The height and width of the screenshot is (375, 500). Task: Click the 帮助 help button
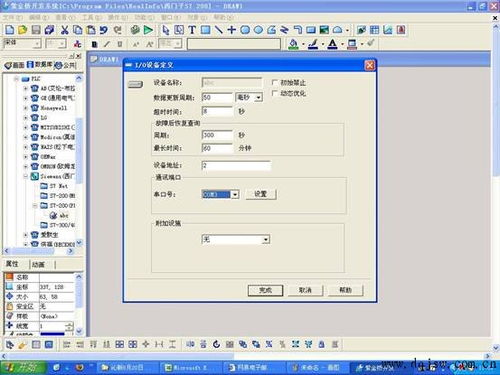(345, 290)
